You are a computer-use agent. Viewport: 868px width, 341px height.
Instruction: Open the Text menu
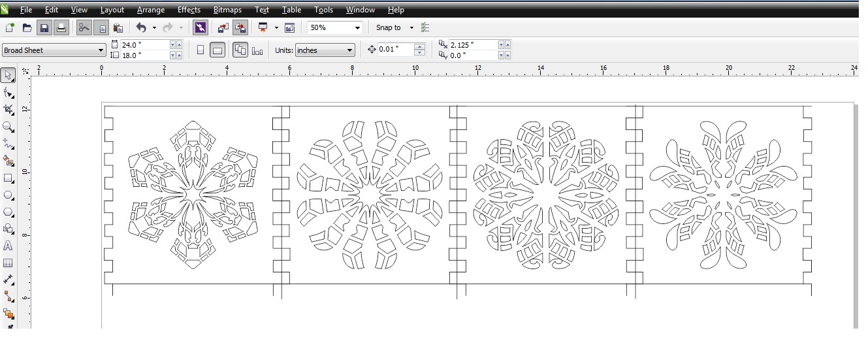262,10
